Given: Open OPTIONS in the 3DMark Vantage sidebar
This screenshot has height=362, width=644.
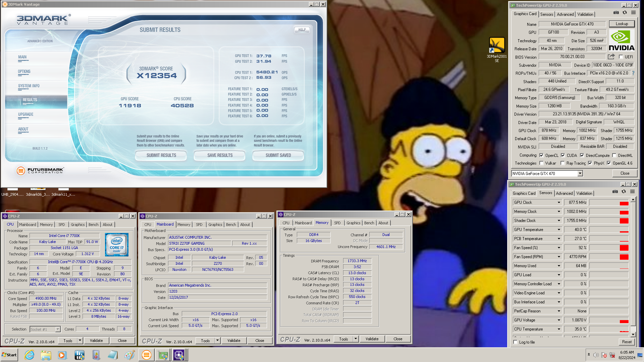Looking at the screenshot, I should coord(24,71).
